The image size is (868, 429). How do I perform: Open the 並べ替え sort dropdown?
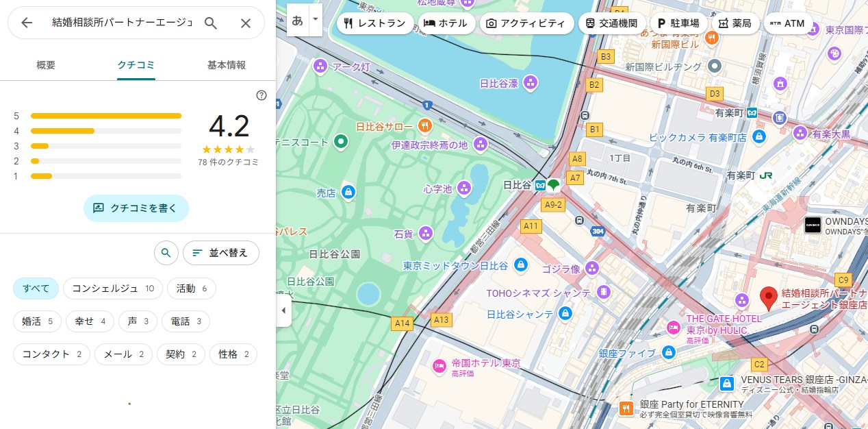pos(220,253)
